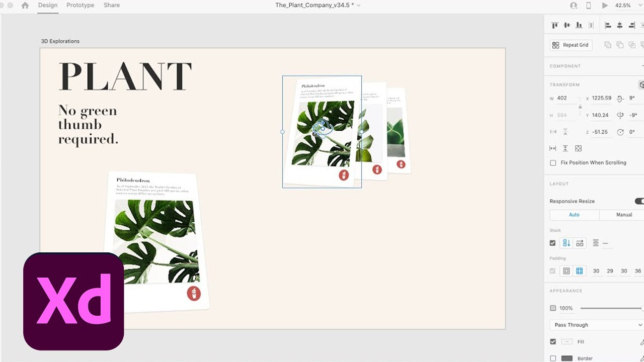Choose different padding per edge
The width and height of the screenshot is (644, 362).
click(x=580, y=271)
